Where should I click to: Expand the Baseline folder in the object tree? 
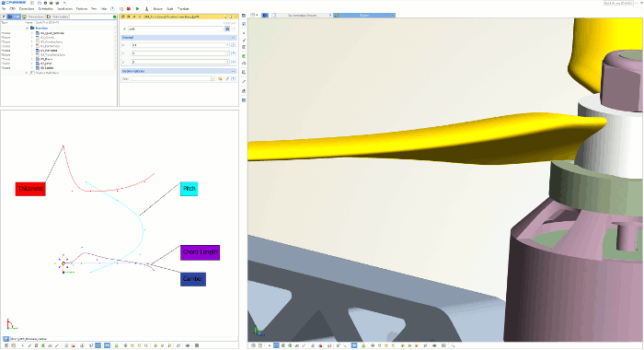coord(28,28)
